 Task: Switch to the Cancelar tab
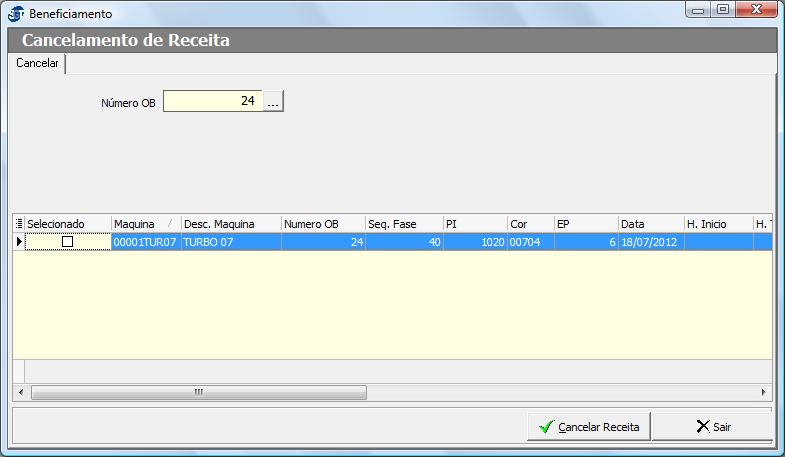[x=37, y=63]
